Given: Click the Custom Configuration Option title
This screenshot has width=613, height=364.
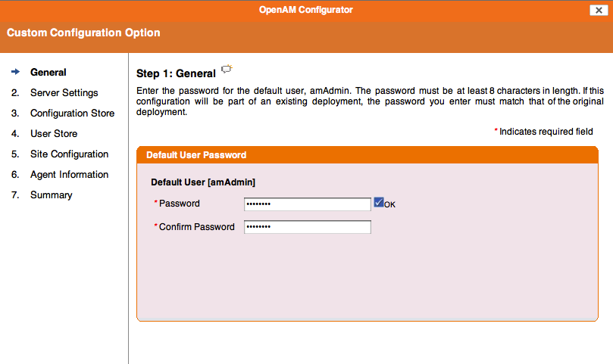Looking at the screenshot, I should click(83, 33).
